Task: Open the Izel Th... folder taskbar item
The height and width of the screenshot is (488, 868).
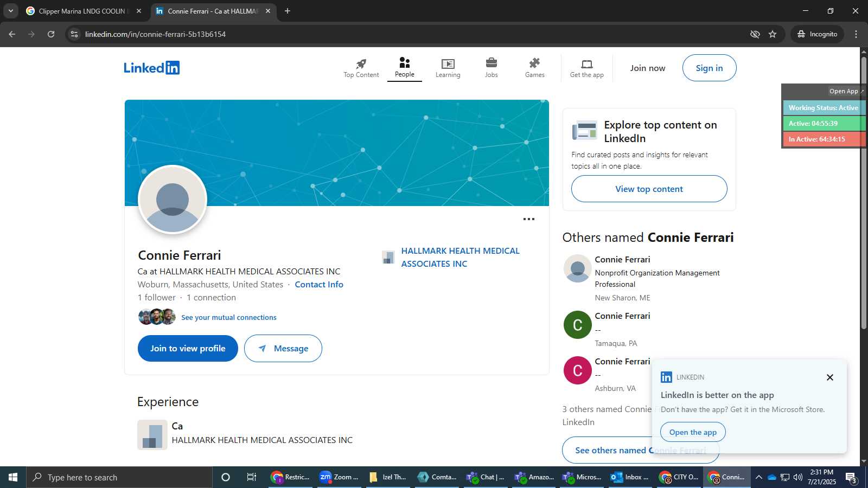Action: [388, 477]
